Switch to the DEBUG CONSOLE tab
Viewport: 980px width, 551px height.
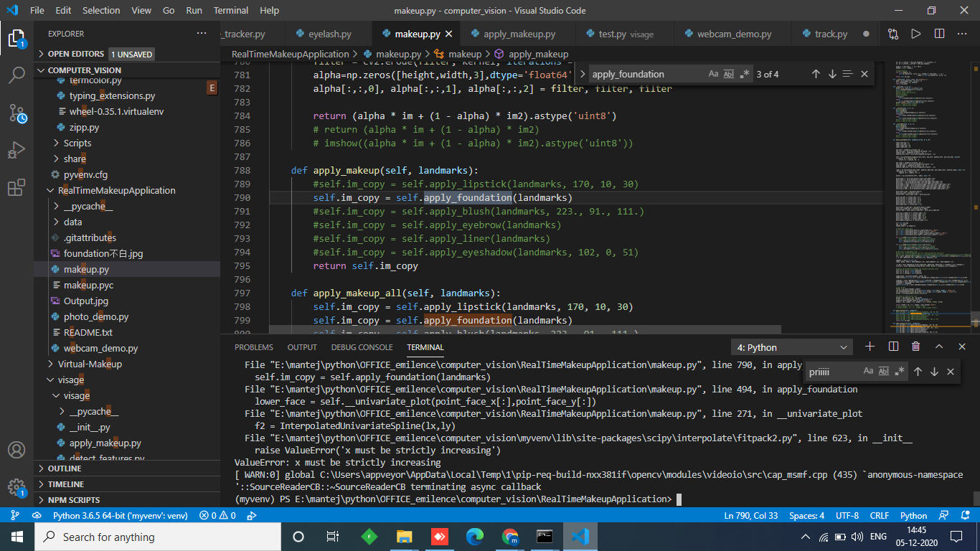[x=362, y=347]
